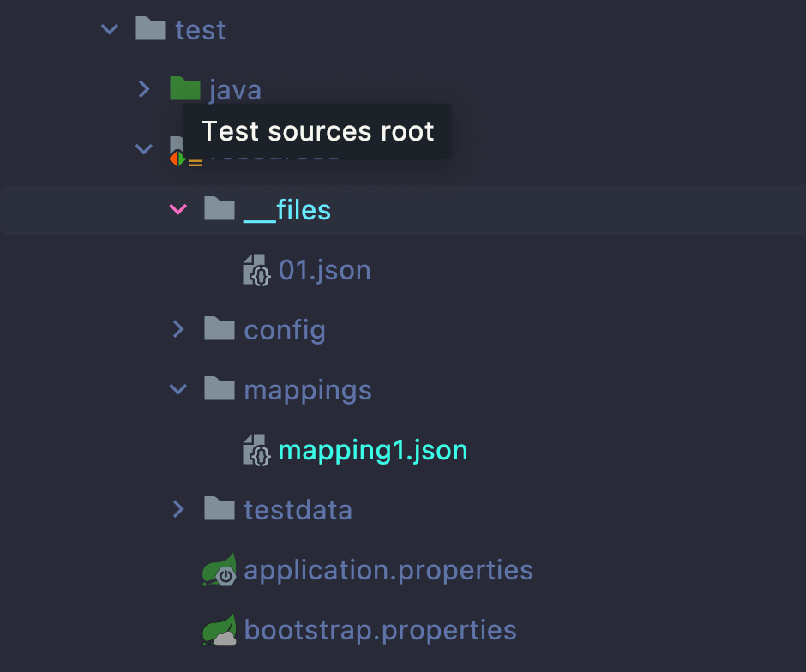Select the mapping1.json file name

tap(373, 450)
